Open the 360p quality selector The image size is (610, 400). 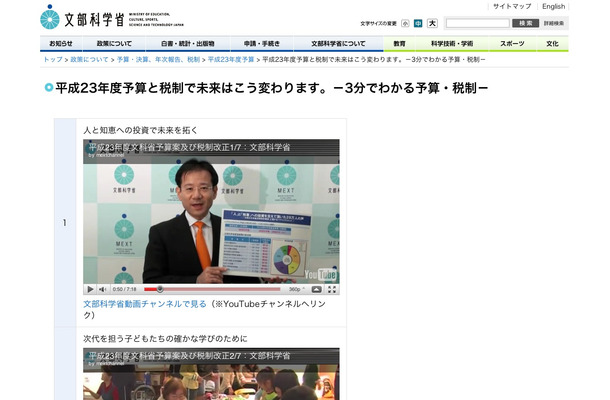[297, 289]
